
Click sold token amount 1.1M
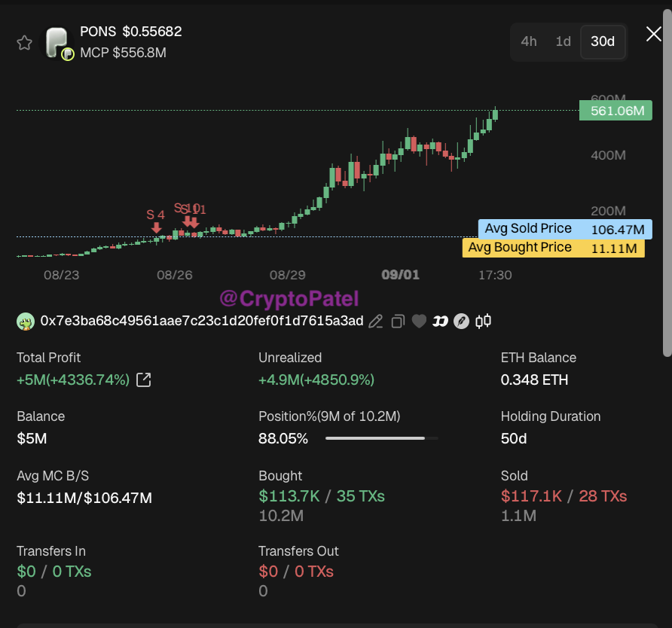[518, 516]
